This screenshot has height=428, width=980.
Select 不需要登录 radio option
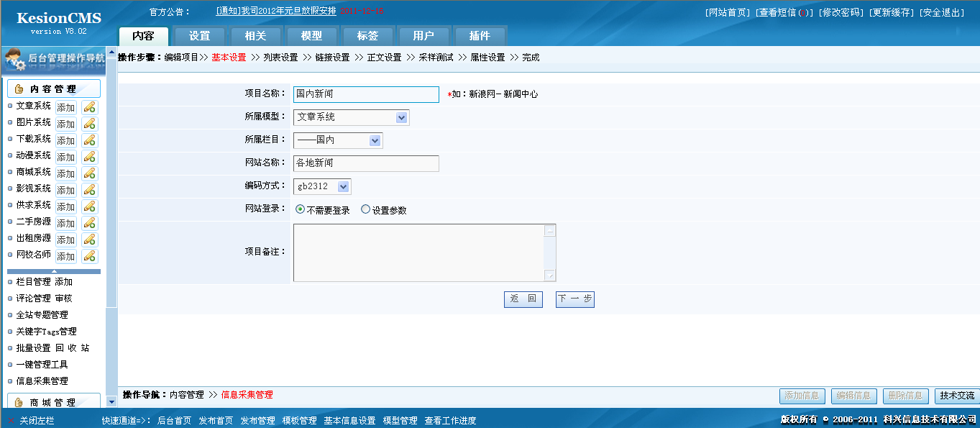[x=301, y=210]
